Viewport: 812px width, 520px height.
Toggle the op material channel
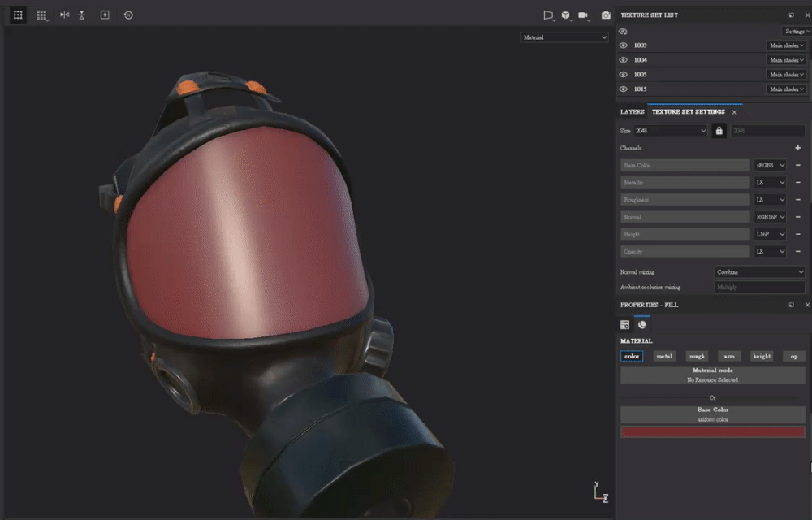[794, 357]
